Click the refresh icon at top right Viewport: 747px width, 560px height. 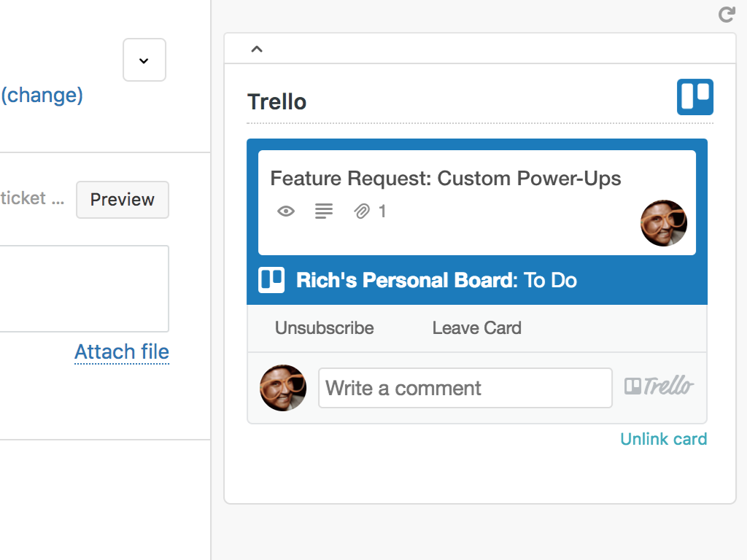(726, 15)
